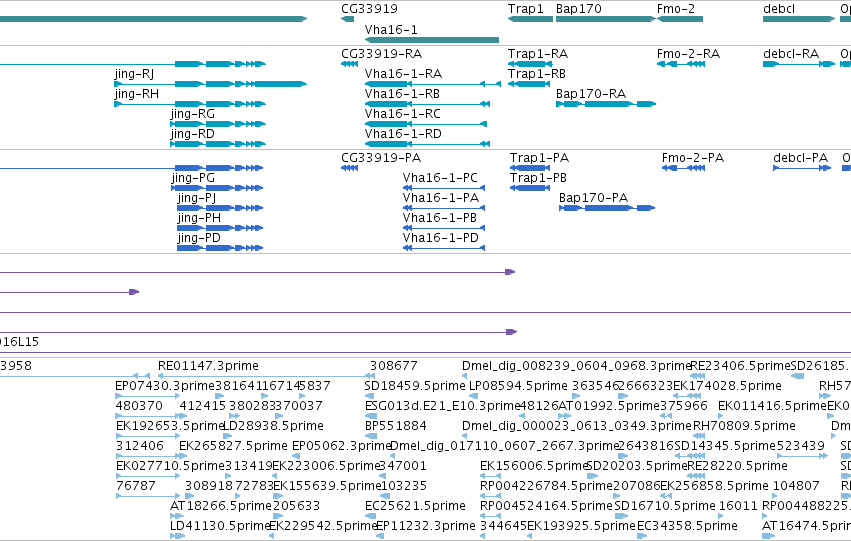Select EST EK192653.5prime

[170, 426]
